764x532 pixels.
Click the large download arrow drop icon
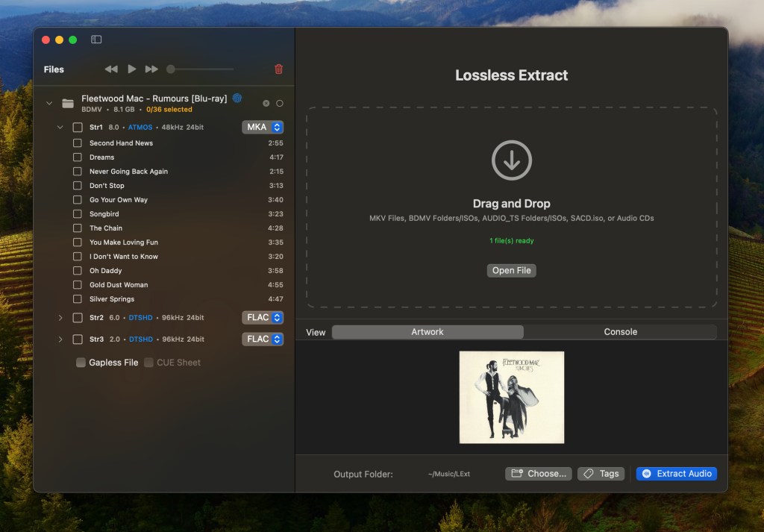[x=512, y=160]
